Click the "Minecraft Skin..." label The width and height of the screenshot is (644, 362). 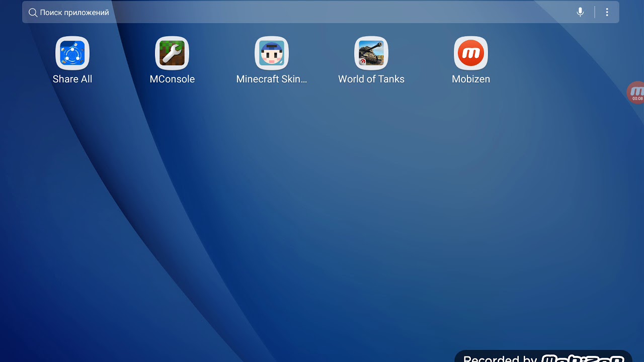click(272, 79)
